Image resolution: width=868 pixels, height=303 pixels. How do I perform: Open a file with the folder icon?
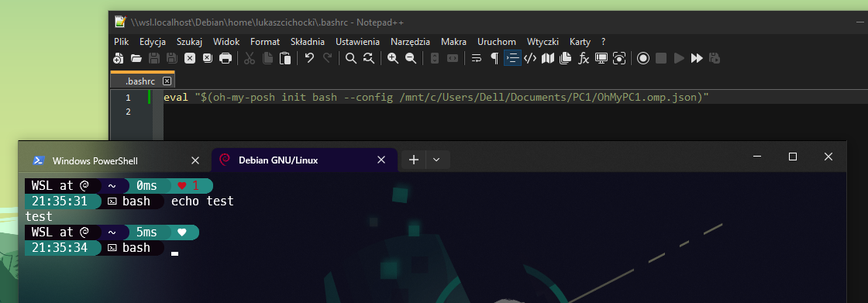[136, 58]
